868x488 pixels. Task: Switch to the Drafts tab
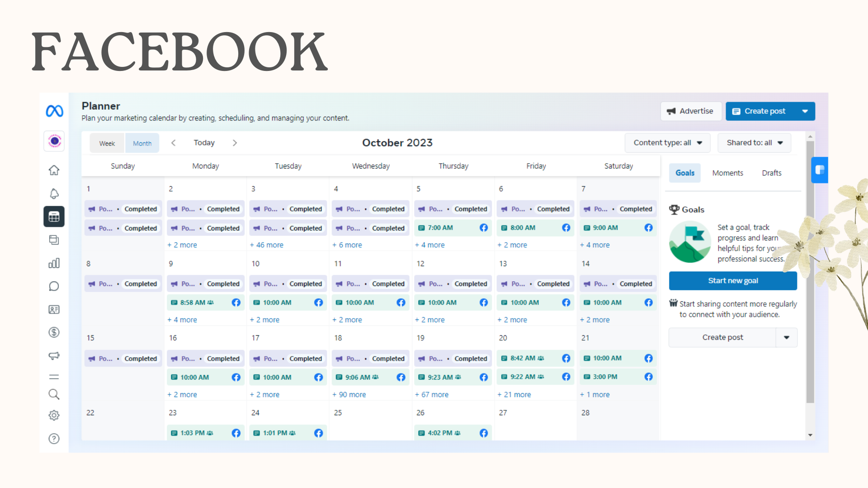click(771, 173)
